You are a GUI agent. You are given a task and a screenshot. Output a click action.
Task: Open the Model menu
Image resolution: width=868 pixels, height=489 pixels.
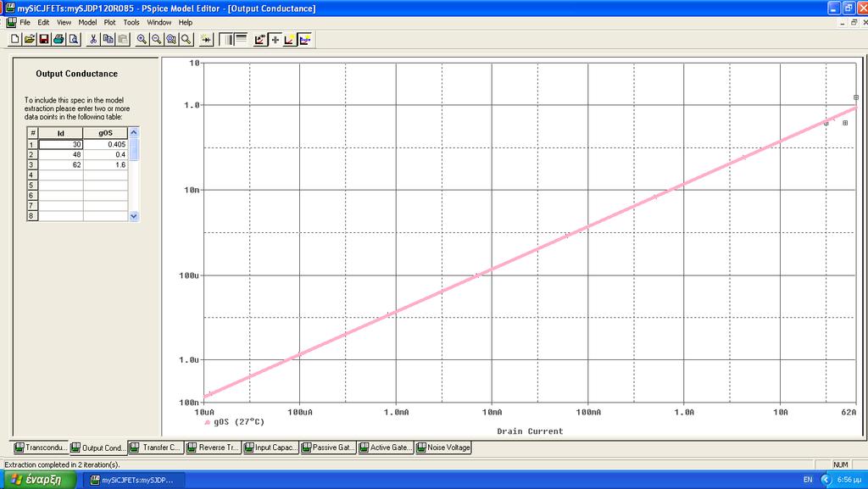87,23
